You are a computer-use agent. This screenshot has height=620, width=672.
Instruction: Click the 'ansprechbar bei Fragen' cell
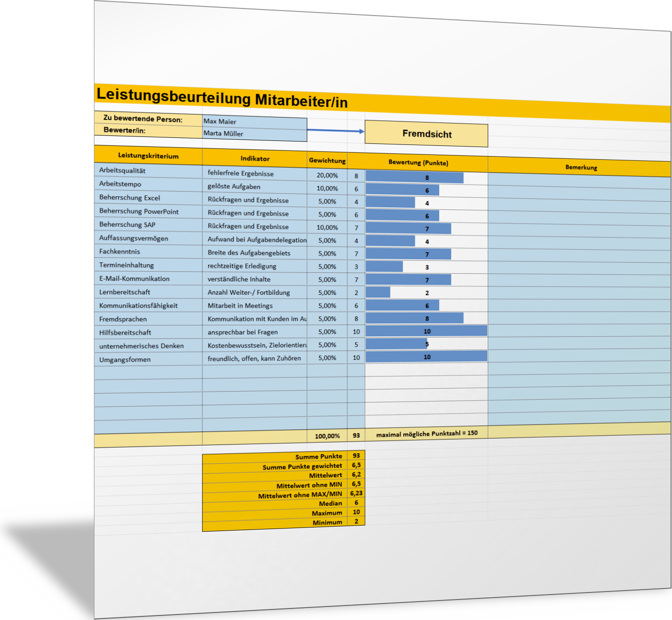(255, 332)
